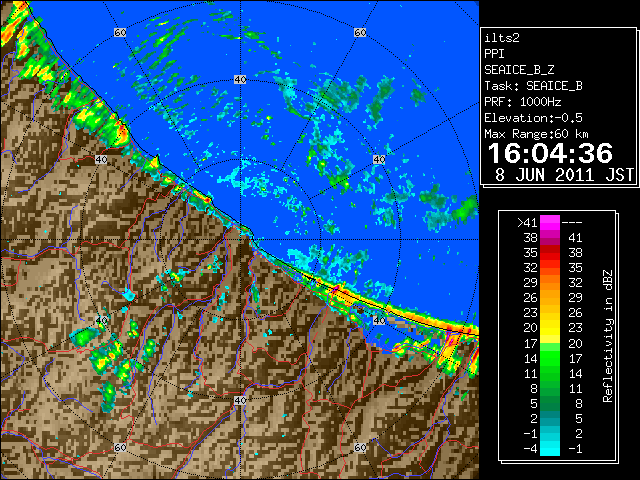Click the date 8 JUN 2011 JST
The image size is (640, 480).
click(x=564, y=175)
